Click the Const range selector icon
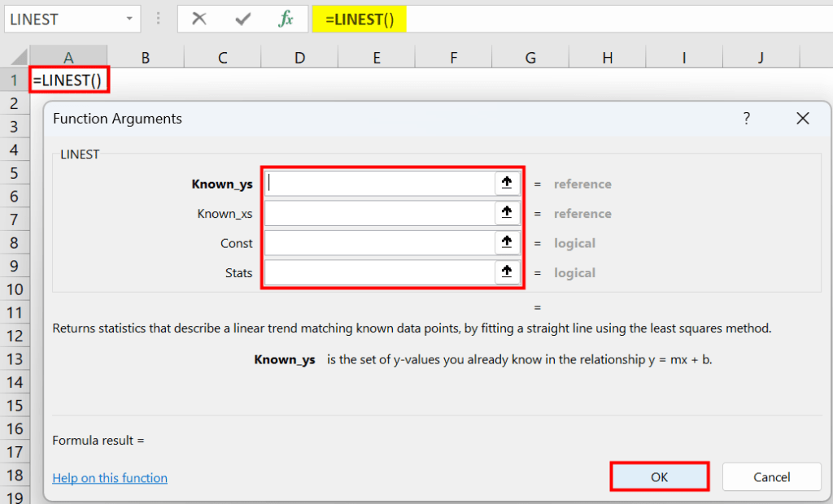The width and height of the screenshot is (833, 504). pyautogui.click(x=506, y=242)
